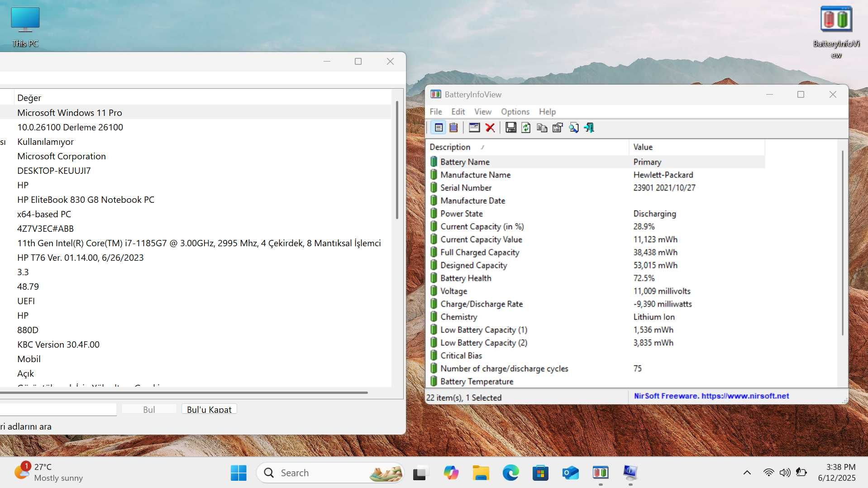
Task: Open weather widget showing 27°C
Action: 48,473
